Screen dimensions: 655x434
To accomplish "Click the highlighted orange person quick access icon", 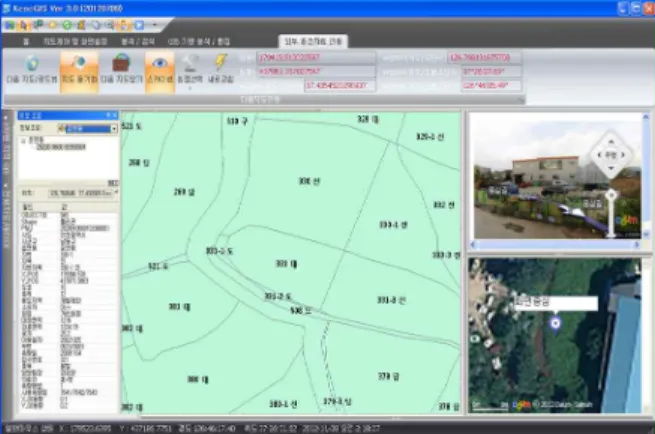I will [x=124, y=25].
